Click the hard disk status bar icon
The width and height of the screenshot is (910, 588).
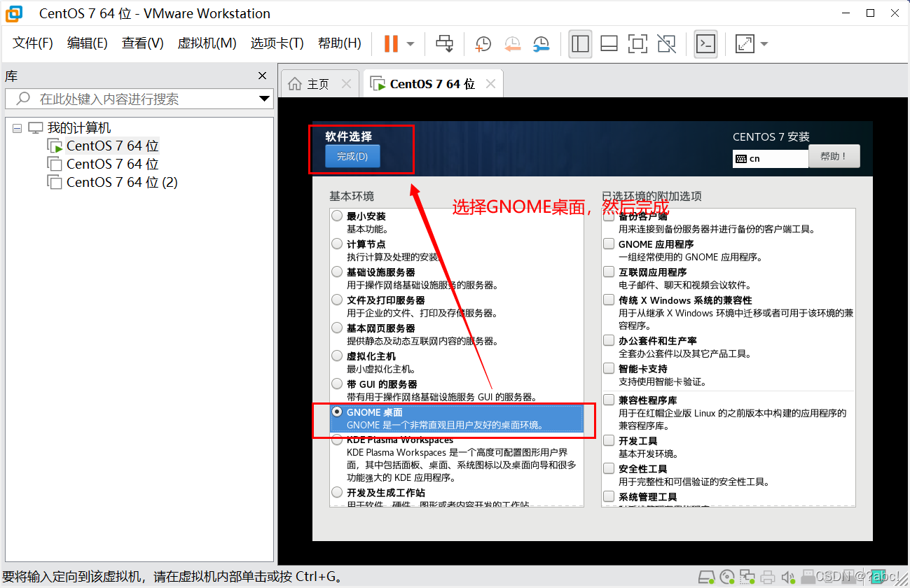(x=707, y=577)
